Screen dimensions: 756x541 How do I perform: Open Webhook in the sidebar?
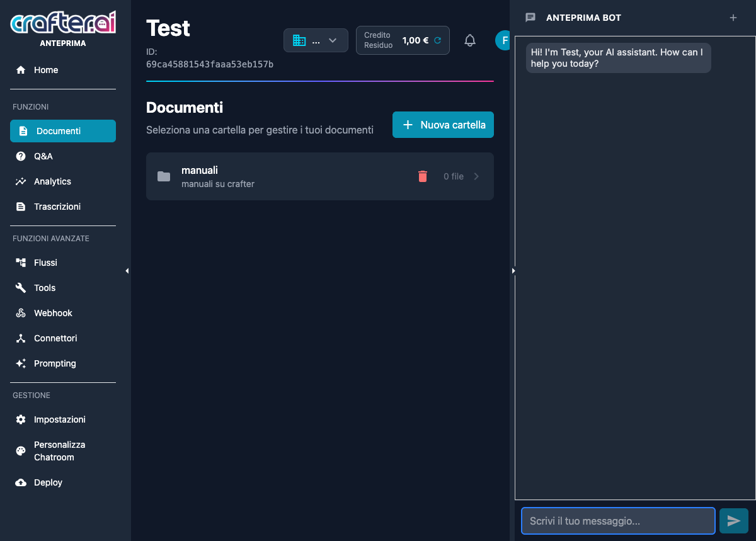point(63,313)
